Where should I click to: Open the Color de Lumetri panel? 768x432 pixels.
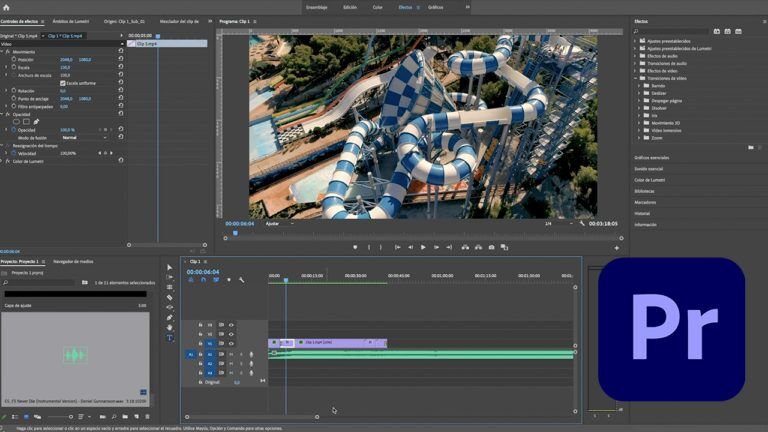point(649,180)
